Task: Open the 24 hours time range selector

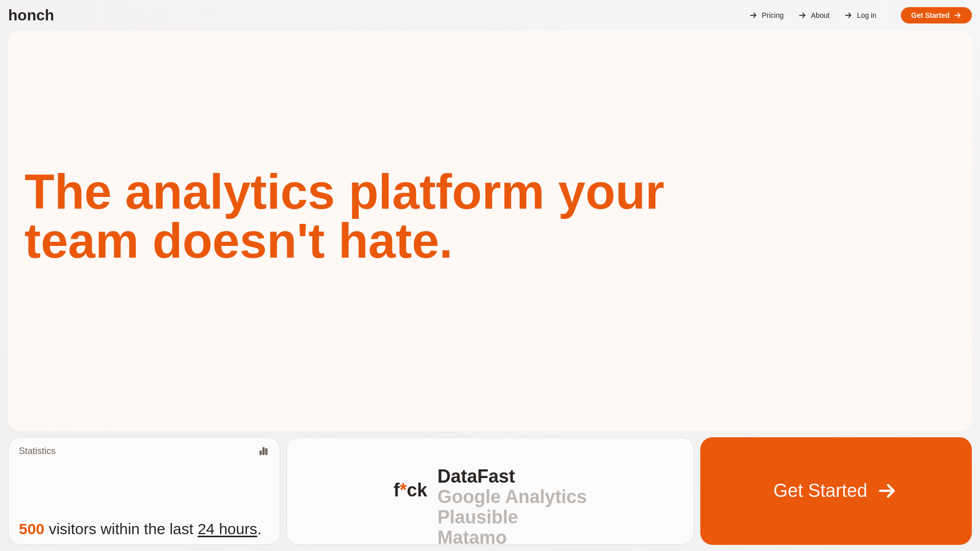Action: (x=227, y=529)
